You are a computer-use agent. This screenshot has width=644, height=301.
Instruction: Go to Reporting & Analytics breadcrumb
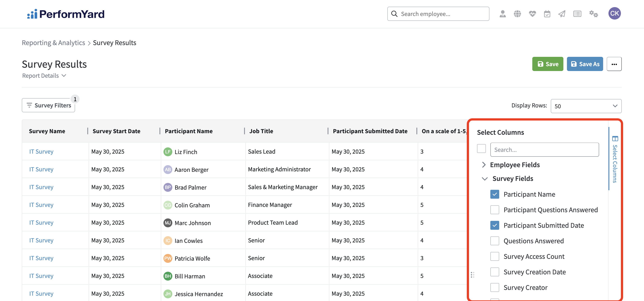(54, 43)
